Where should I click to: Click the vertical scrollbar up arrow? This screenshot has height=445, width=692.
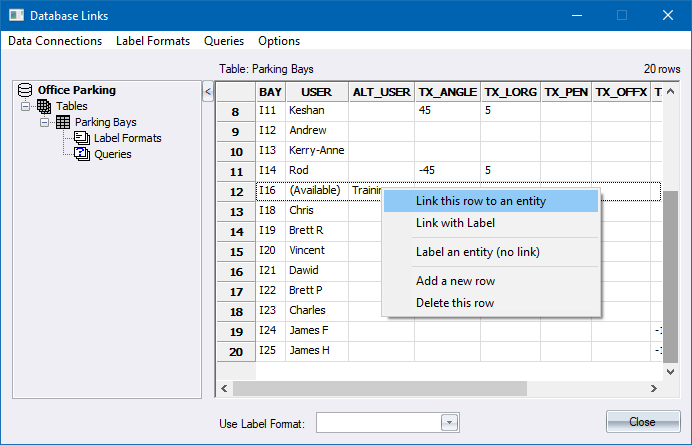(671, 91)
